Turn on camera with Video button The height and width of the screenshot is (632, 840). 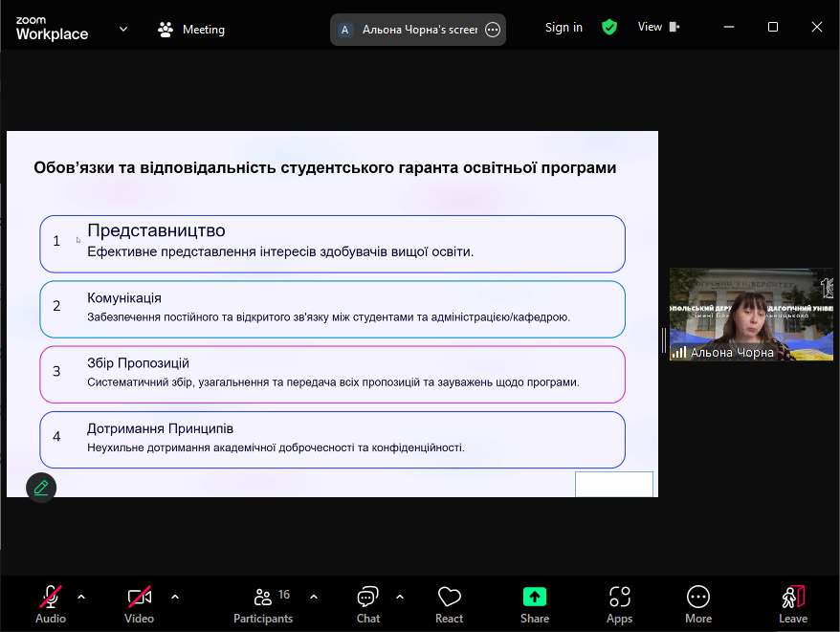click(x=139, y=598)
